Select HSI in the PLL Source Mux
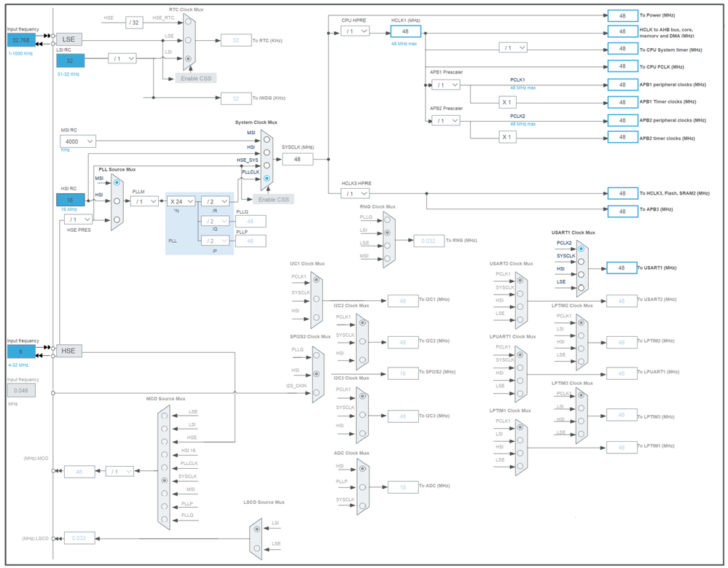728x568 pixels. (117, 201)
